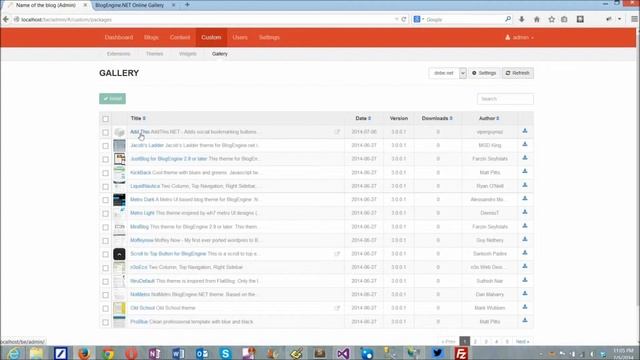Check the Add This row checkbox
This screenshot has height=360, width=640.
coord(106,132)
